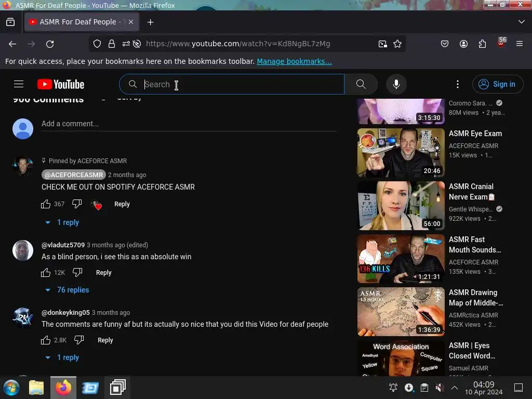The width and height of the screenshot is (532, 399).
Task: Open the Firefox account icon
Action: pyautogui.click(x=463, y=44)
